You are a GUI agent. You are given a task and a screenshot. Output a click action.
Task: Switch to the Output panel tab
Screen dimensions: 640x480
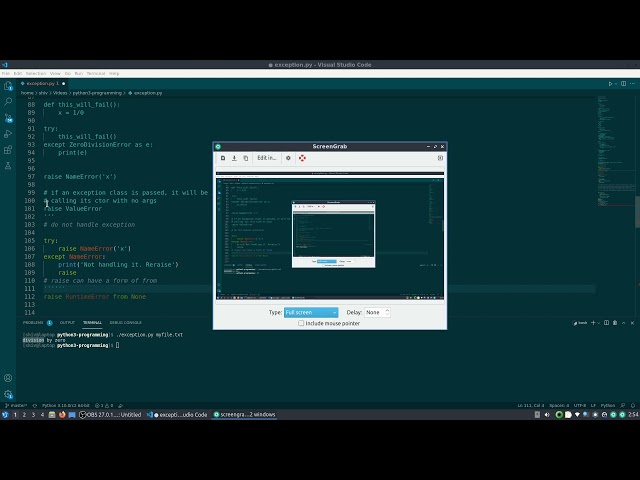[67, 323]
